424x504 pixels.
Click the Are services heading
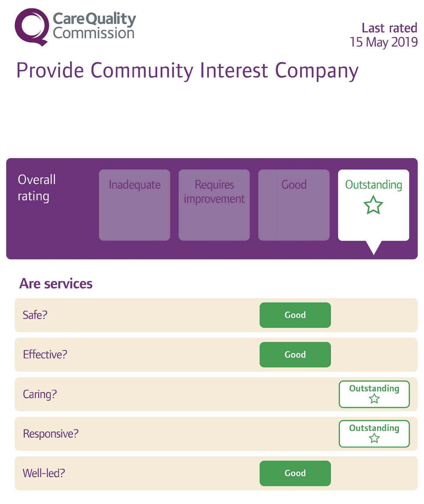(56, 284)
